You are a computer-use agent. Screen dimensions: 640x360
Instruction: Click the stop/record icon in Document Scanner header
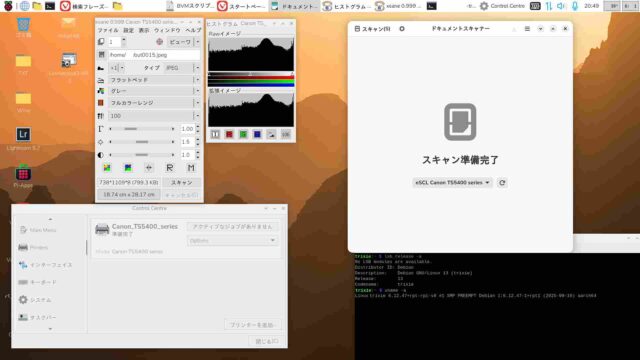tap(402, 29)
